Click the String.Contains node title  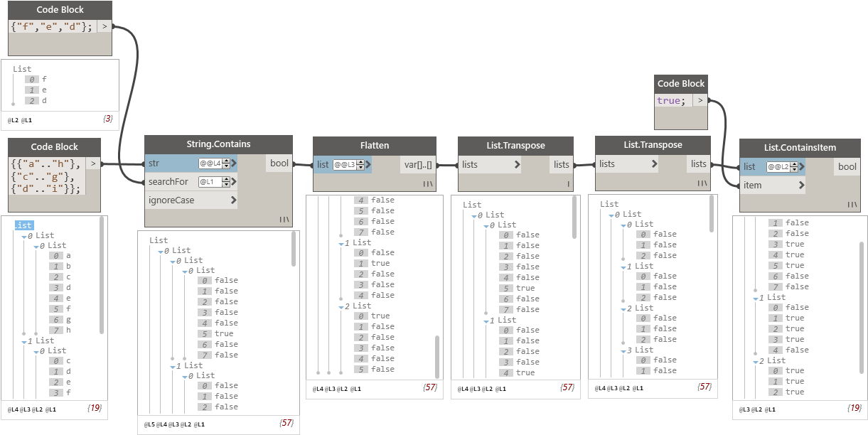(x=219, y=144)
